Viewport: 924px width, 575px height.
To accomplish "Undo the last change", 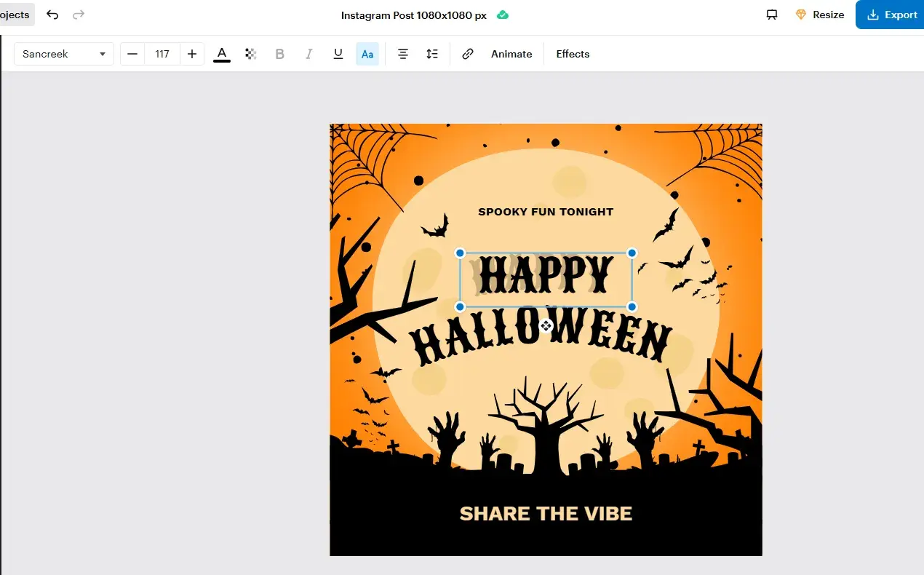I will coord(52,14).
